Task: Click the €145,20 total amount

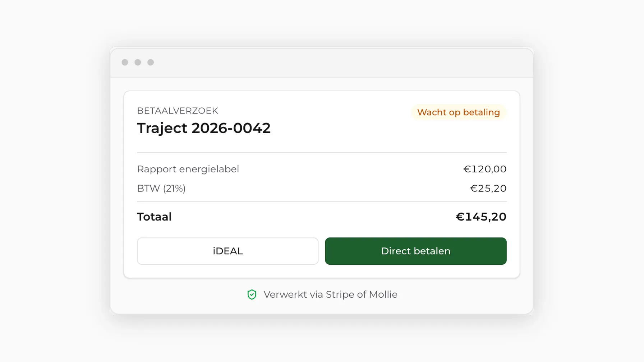Action: (481, 217)
